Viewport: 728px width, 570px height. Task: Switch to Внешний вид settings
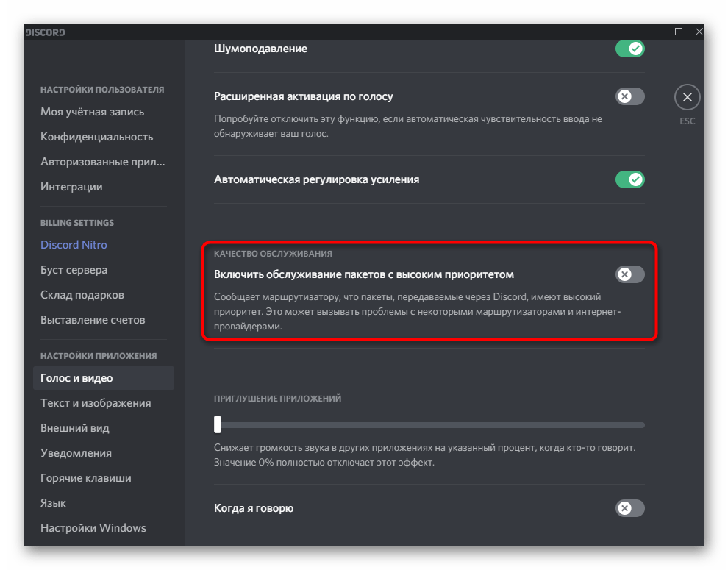[x=75, y=428]
